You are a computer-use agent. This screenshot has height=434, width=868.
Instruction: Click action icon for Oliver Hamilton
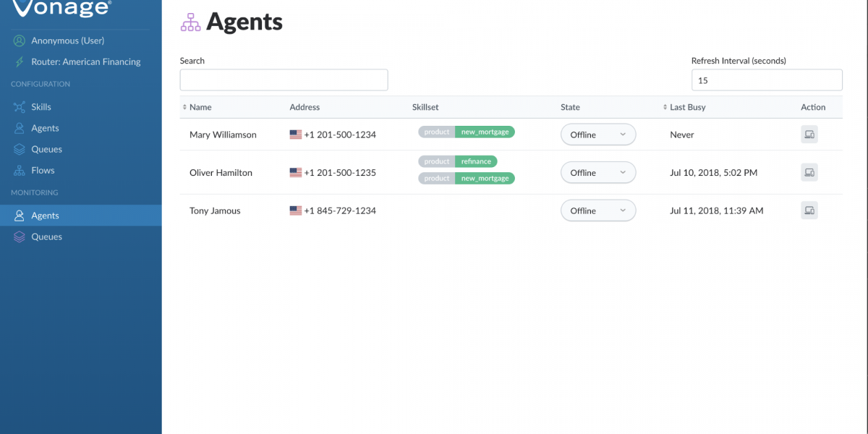(x=809, y=172)
